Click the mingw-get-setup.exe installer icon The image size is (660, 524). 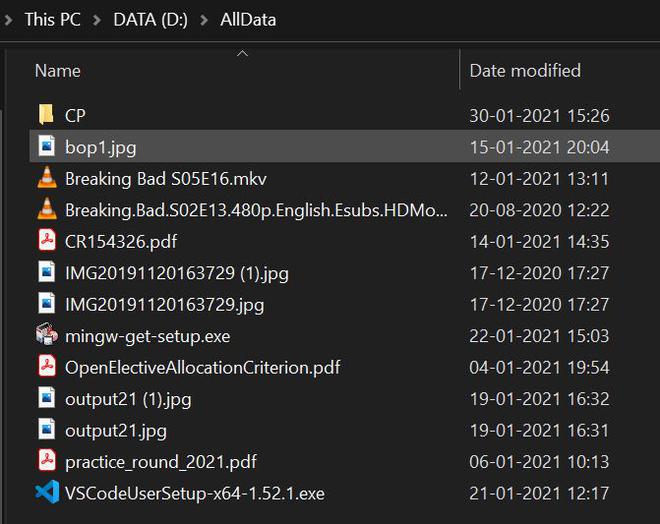click(x=46, y=335)
